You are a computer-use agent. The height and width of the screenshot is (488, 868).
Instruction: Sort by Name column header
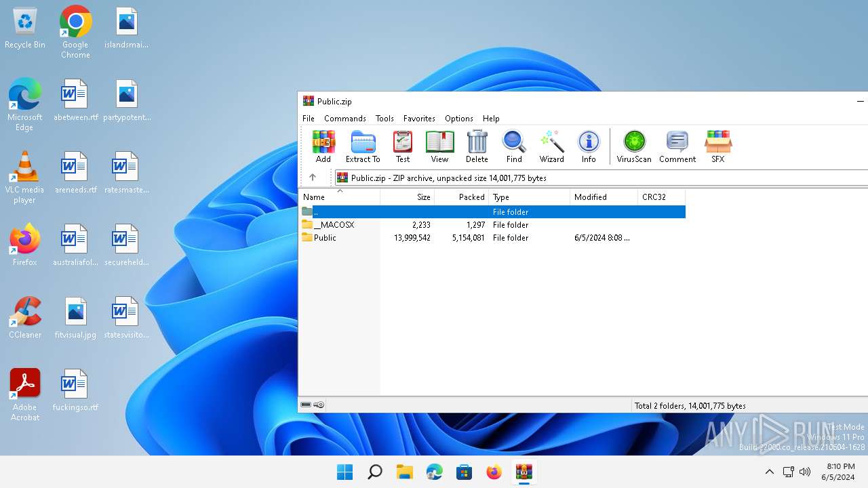pos(339,197)
